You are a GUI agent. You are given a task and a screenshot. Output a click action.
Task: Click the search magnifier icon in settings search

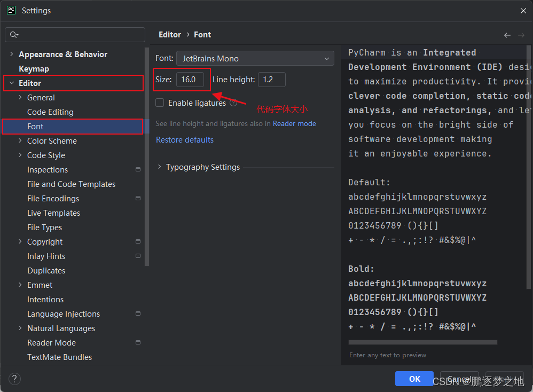[x=14, y=35]
